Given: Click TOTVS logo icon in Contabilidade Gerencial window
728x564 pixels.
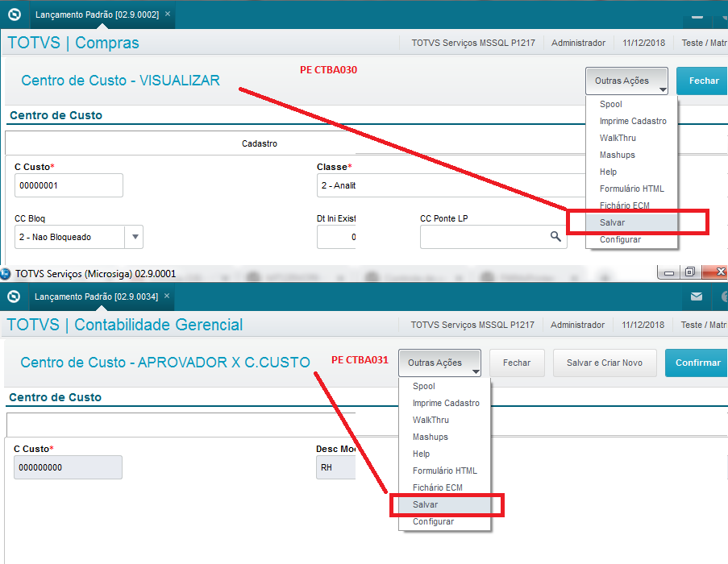Looking at the screenshot, I should (x=14, y=297).
